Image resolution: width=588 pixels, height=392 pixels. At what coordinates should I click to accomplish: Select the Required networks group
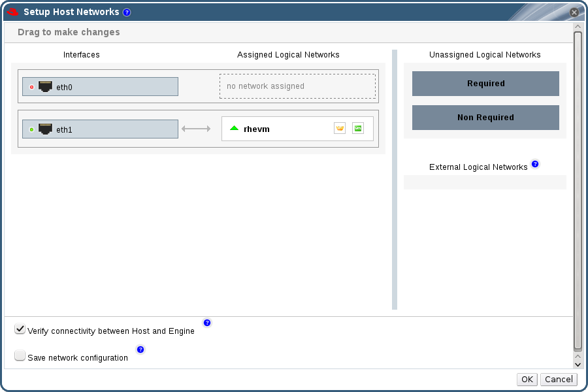(x=485, y=84)
